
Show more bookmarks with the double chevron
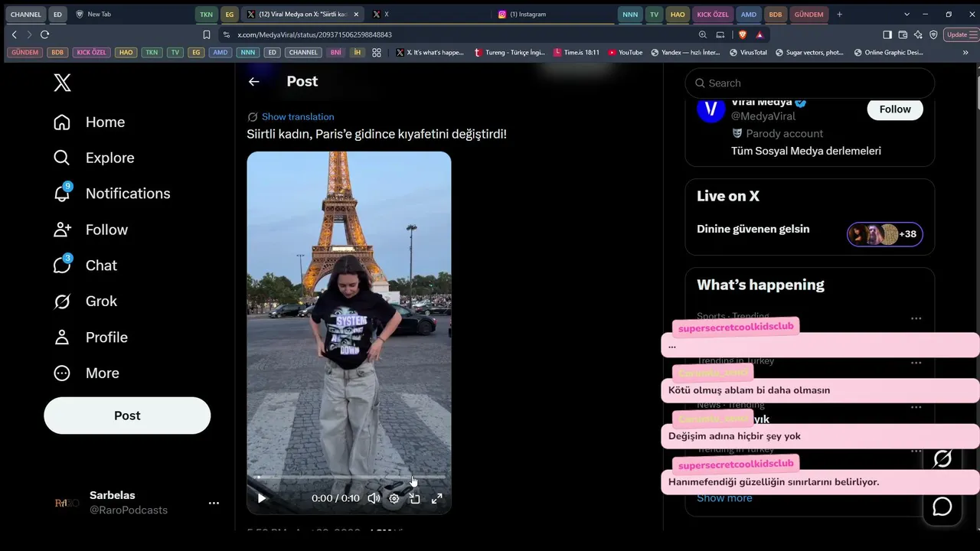[x=965, y=53]
